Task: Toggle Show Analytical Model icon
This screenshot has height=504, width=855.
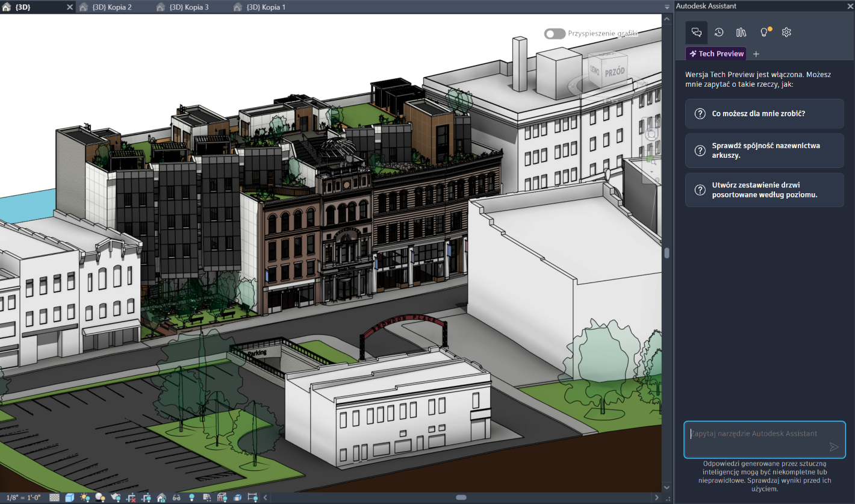Action: [222, 497]
